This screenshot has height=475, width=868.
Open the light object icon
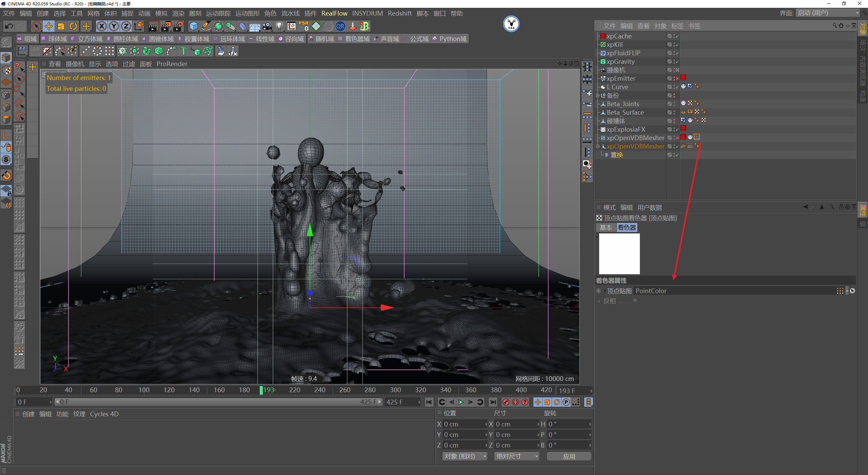click(x=279, y=26)
